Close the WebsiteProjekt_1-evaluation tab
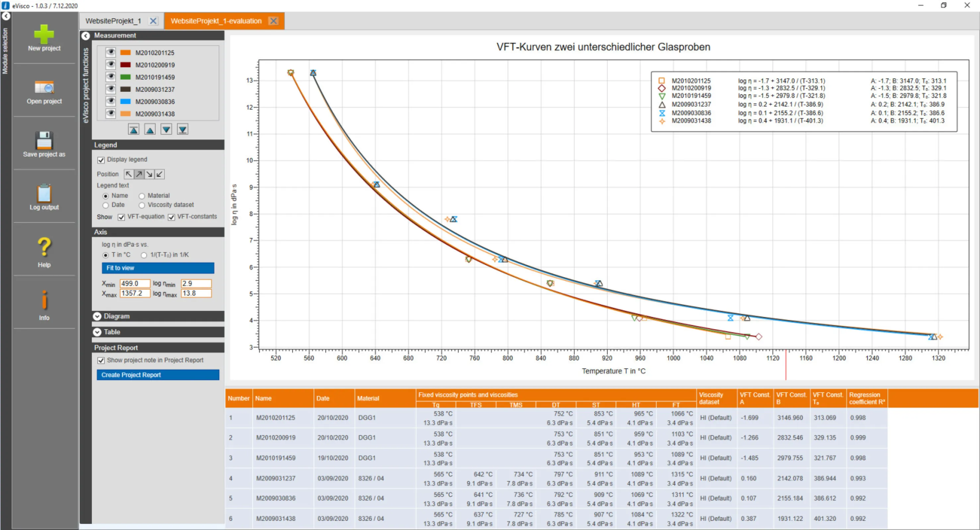This screenshot has height=530, width=980. [273, 21]
